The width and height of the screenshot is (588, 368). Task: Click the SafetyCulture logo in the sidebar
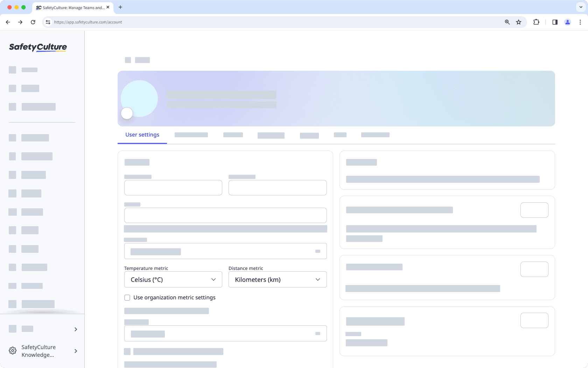(37, 47)
